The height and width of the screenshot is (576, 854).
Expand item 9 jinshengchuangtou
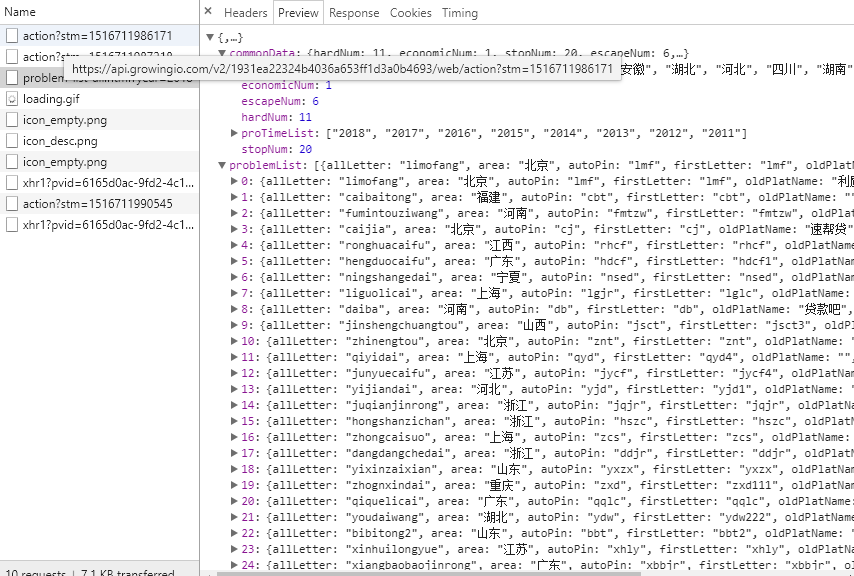(x=234, y=324)
